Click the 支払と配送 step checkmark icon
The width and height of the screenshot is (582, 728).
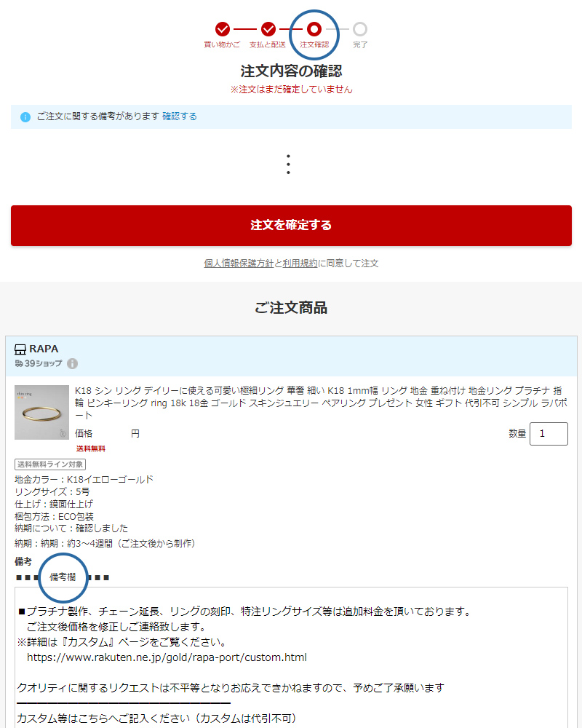point(268,29)
